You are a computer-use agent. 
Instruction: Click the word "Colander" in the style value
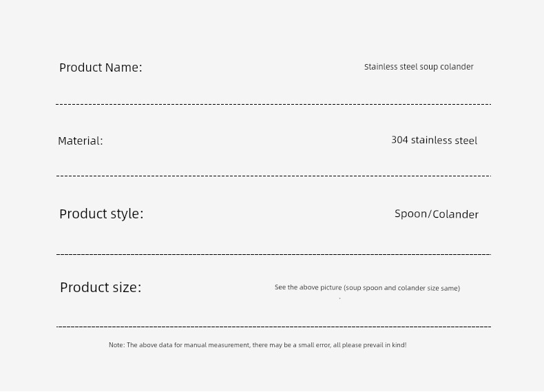click(455, 214)
